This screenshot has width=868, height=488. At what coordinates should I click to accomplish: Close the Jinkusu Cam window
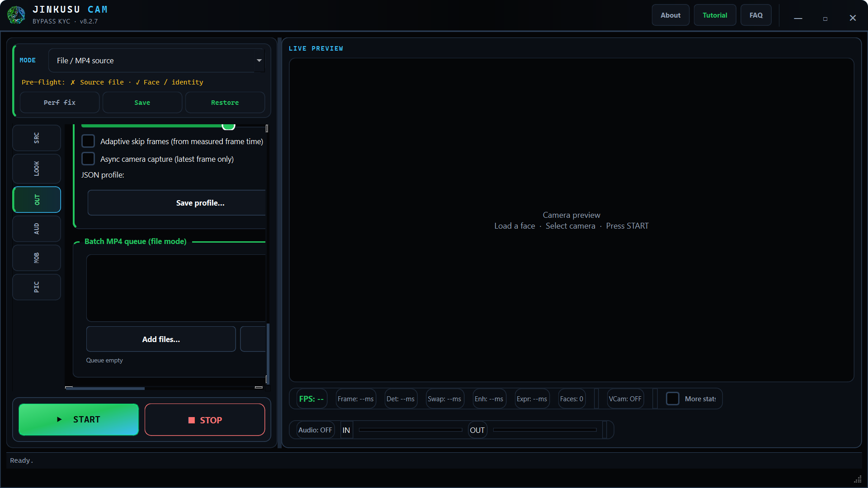pyautogui.click(x=853, y=18)
